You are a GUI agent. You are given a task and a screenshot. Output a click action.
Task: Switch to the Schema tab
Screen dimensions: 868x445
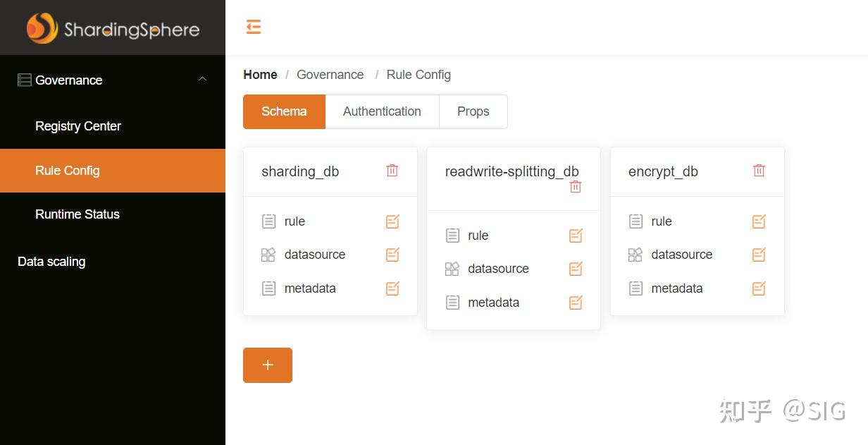pyautogui.click(x=284, y=111)
